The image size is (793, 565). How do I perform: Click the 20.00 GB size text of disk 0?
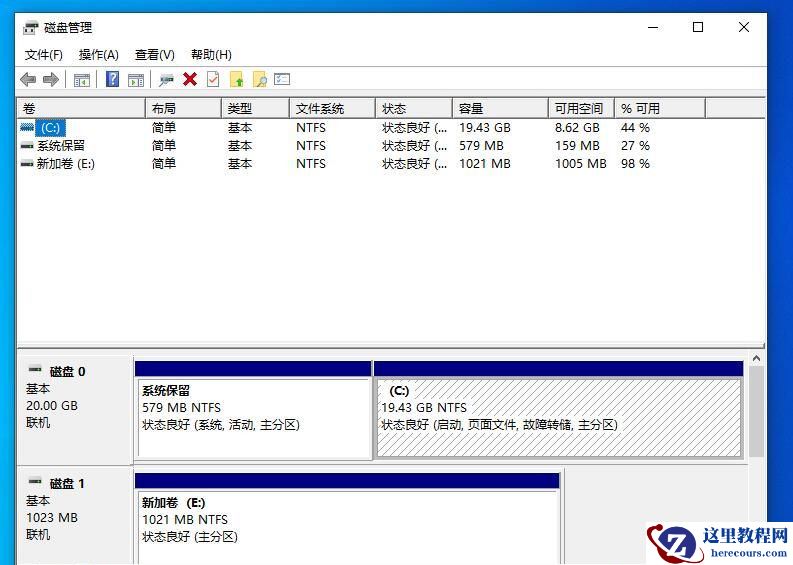[52, 406]
